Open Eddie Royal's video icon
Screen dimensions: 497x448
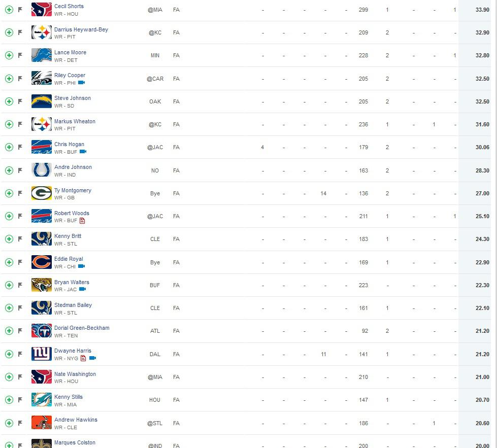pos(81,266)
